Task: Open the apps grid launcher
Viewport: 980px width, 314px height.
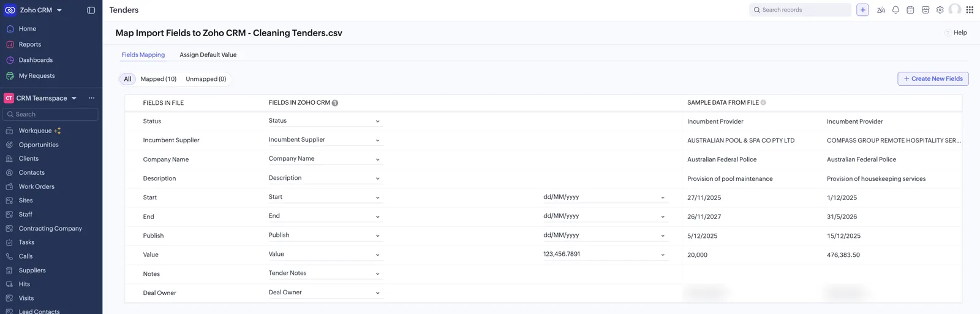Action: 970,10
